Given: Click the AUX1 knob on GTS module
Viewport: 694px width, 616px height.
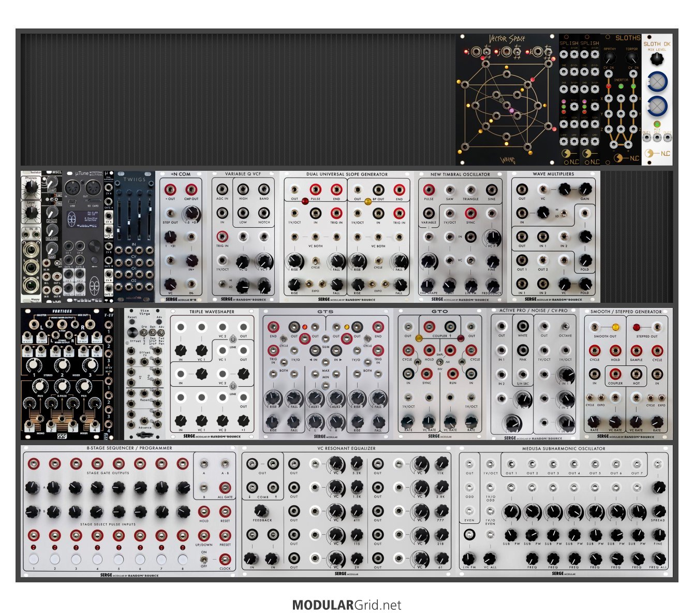Looking at the screenshot, I should click(315, 398).
